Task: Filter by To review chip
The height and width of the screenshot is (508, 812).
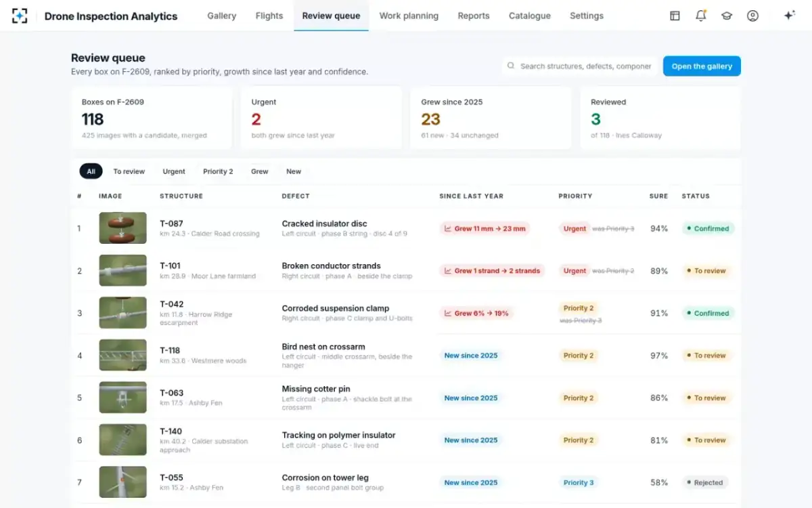Action: tap(129, 171)
